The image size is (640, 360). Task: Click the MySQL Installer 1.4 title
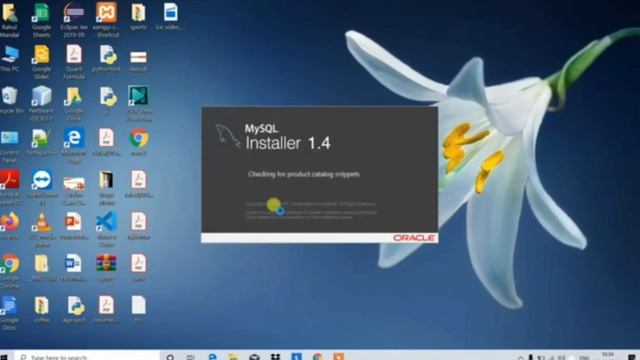(288, 138)
